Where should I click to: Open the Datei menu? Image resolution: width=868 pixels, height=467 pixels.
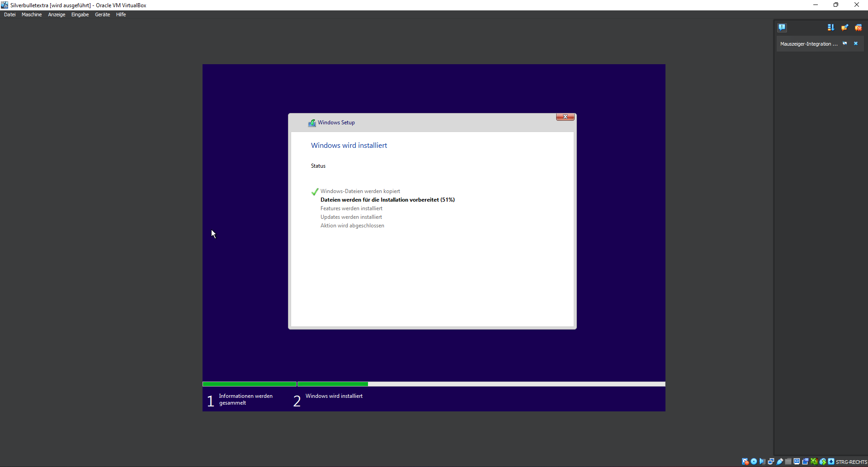click(x=9, y=14)
